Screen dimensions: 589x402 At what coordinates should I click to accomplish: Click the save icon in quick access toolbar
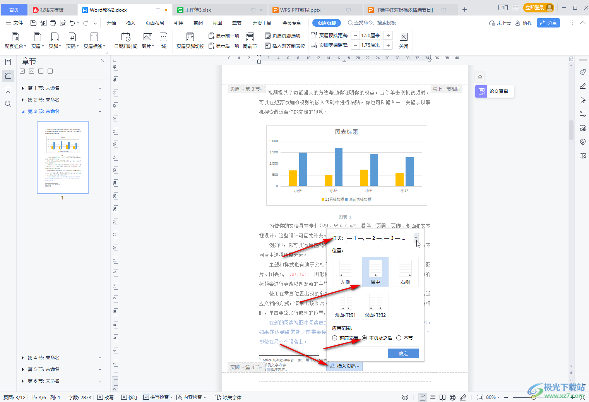pyautogui.click(x=33, y=23)
